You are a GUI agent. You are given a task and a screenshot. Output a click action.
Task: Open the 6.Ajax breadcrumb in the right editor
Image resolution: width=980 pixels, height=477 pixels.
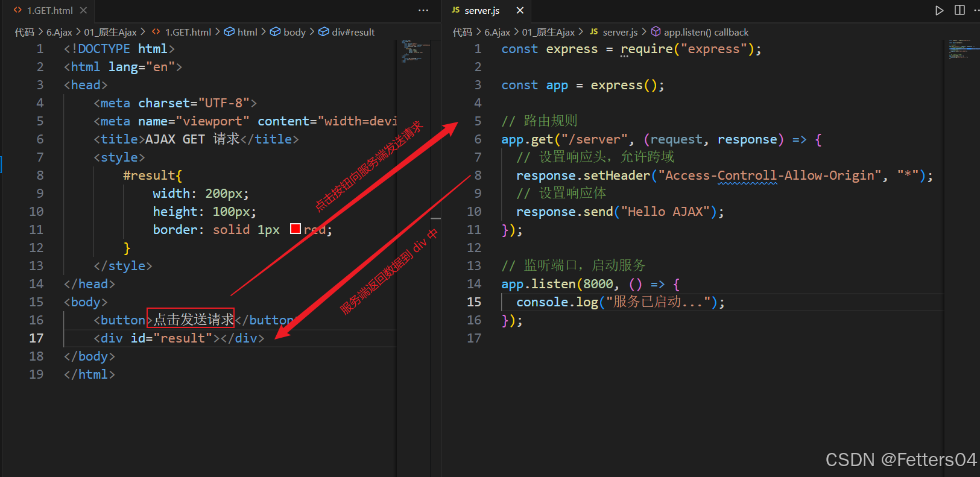coord(497,32)
